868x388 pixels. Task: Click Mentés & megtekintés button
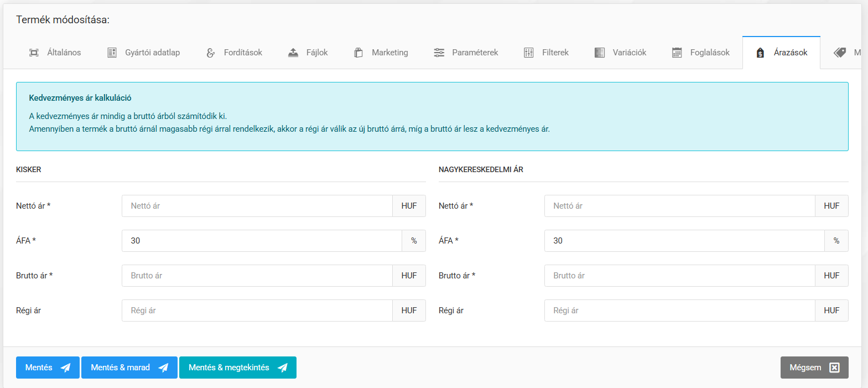pos(238,368)
